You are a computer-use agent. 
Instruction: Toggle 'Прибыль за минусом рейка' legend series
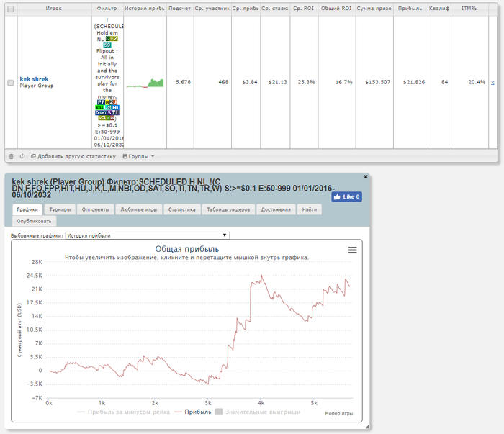[124, 412]
